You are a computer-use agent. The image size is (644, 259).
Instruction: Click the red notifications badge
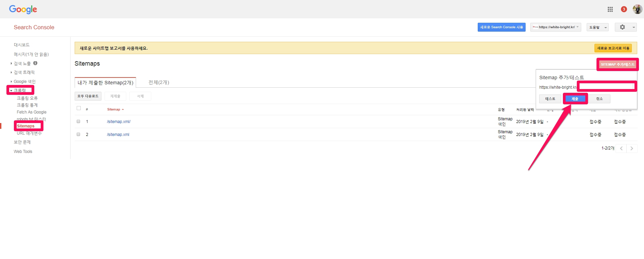click(624, 10)
